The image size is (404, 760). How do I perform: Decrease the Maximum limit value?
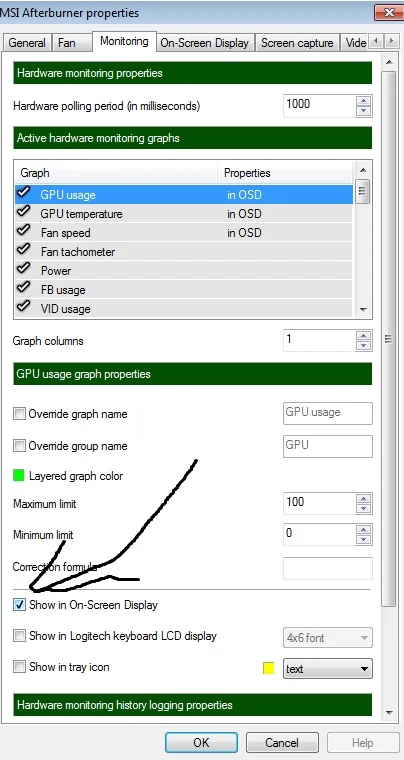click(x=363, y=509)
